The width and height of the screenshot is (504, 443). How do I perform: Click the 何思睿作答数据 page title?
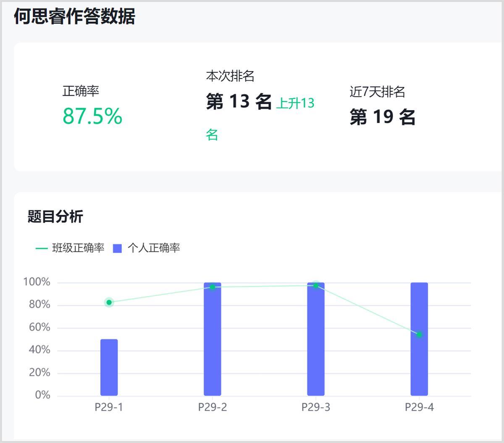point(74,17)
